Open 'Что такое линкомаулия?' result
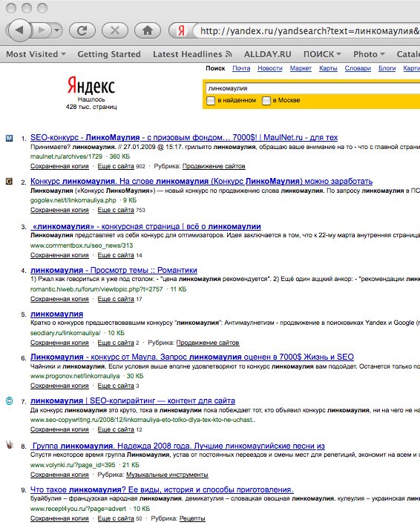Screen dimensions: 420x528 click(162, 489)
